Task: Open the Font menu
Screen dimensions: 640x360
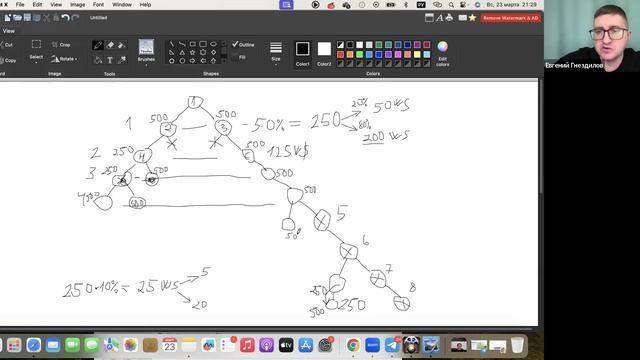Action: click(x=98, y=4)
